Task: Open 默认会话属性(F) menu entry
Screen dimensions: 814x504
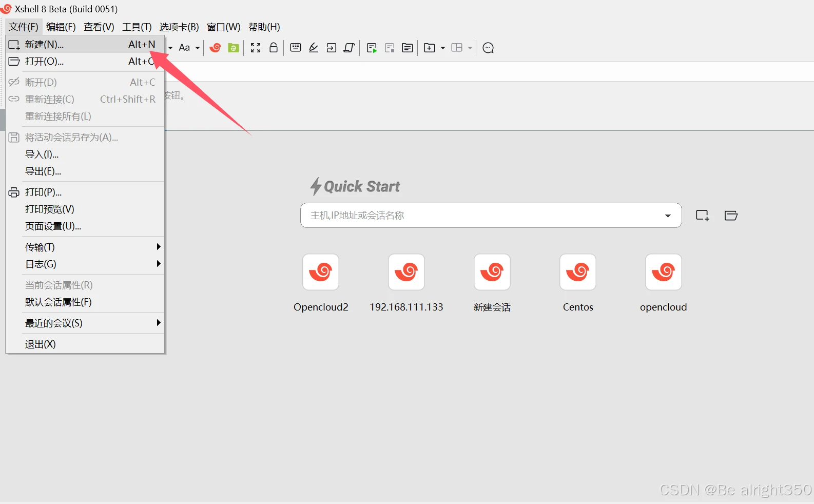Action: [85, 302]
